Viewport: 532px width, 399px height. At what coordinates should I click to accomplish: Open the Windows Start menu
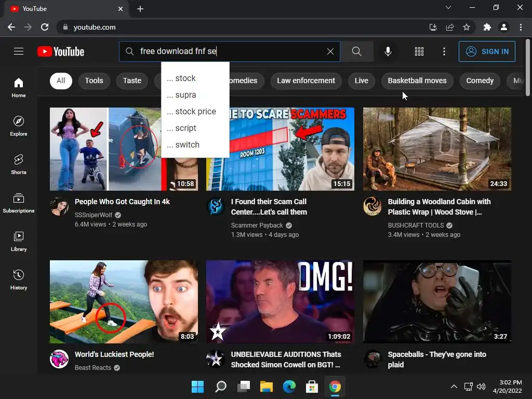click(197, 387)
